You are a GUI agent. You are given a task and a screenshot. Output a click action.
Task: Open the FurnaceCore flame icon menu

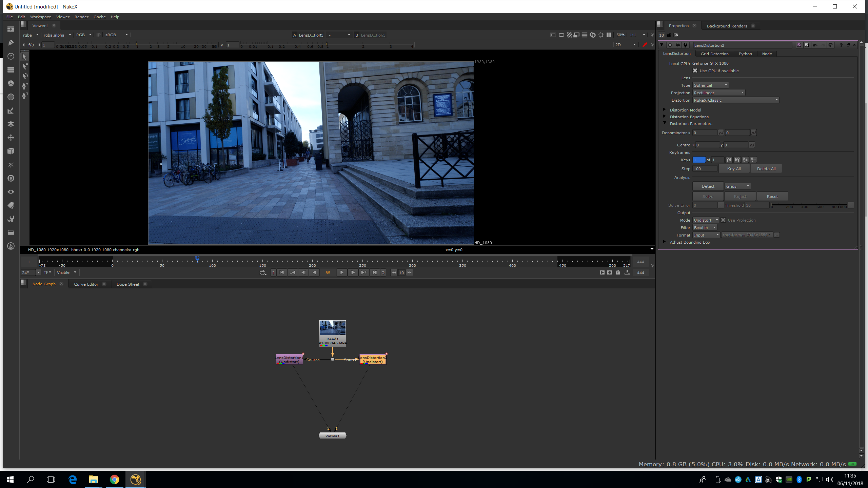tap(11, 246)
